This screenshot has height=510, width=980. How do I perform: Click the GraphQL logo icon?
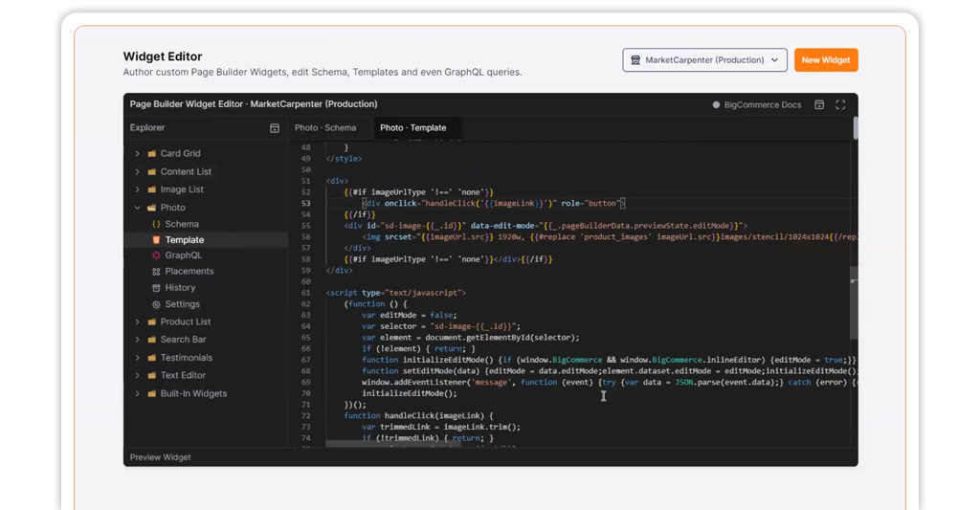pos(156,255)
